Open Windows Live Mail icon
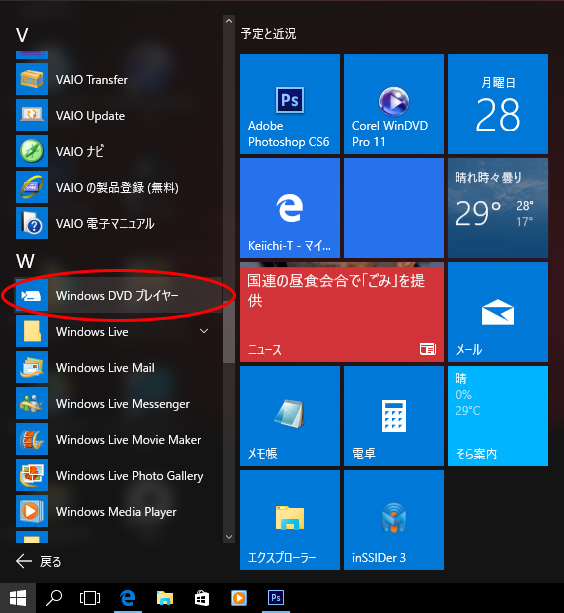This screenshot has height=613, width=564. (32, 367)
